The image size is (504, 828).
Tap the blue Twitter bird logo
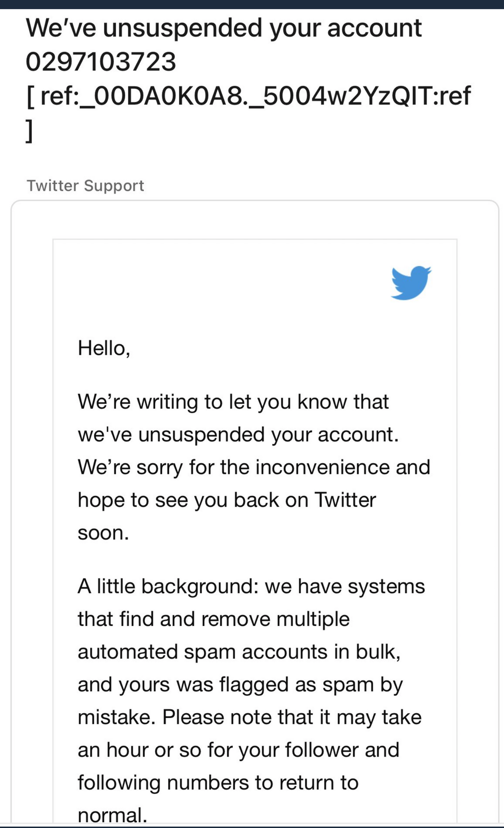point(411,283)
